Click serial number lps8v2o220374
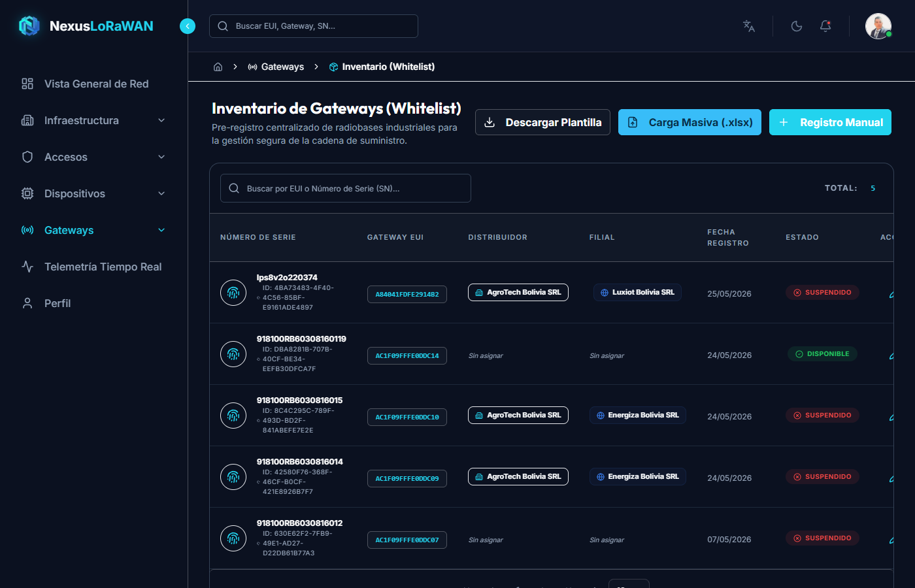Image resolution: width=915 pixels, height=588 pixels. pyautogui.click(x=287, y=278)
